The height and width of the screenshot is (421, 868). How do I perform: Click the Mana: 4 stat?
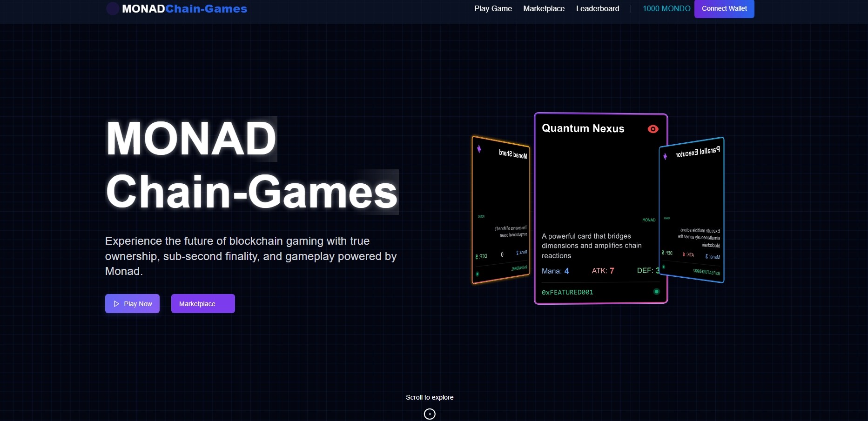point(555,271)
